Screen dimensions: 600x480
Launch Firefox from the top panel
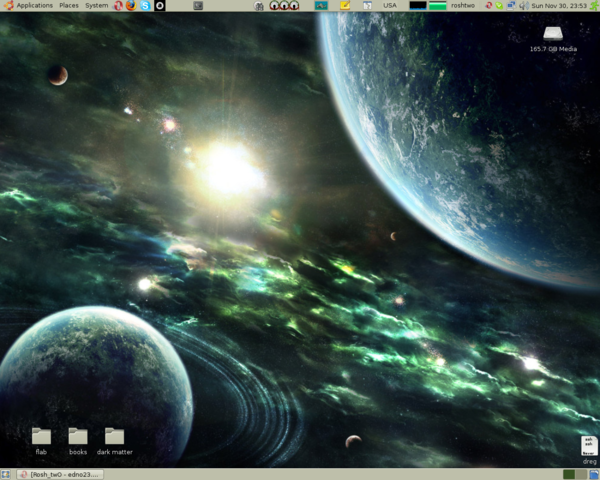point(132,6)
